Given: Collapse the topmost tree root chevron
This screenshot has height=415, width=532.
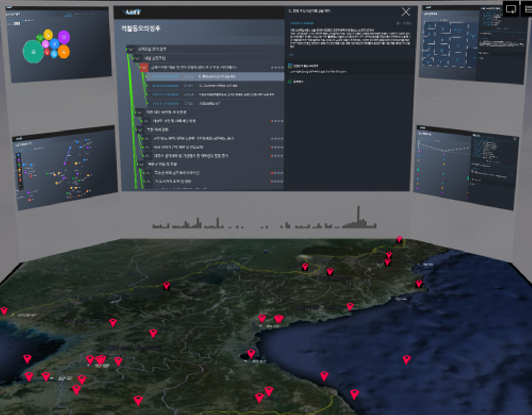Looking at the screenshot, I should [x=131, y=49].
